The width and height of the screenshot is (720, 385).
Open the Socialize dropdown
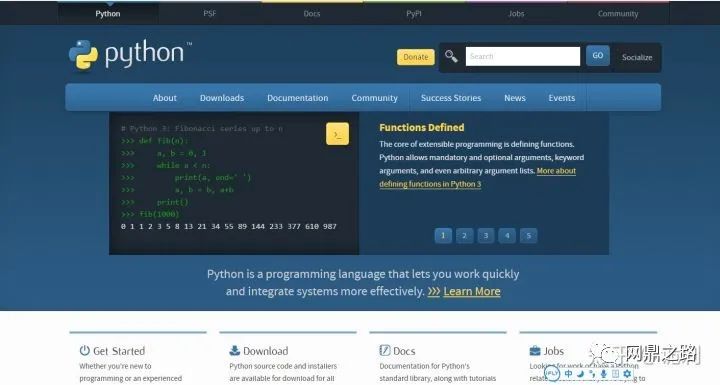point(637,57)
